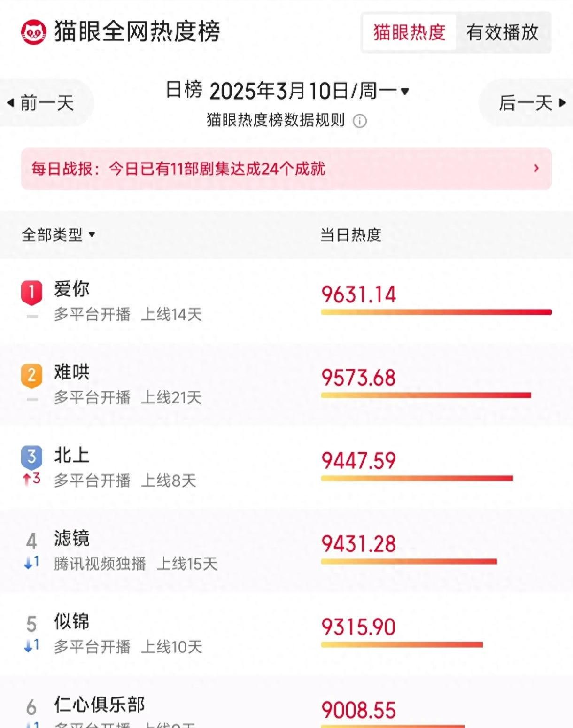Click the heat bar under 9631.14
The width and height of the screenshot is (573, 728).
pyautogui.click(x=436, y=312)
